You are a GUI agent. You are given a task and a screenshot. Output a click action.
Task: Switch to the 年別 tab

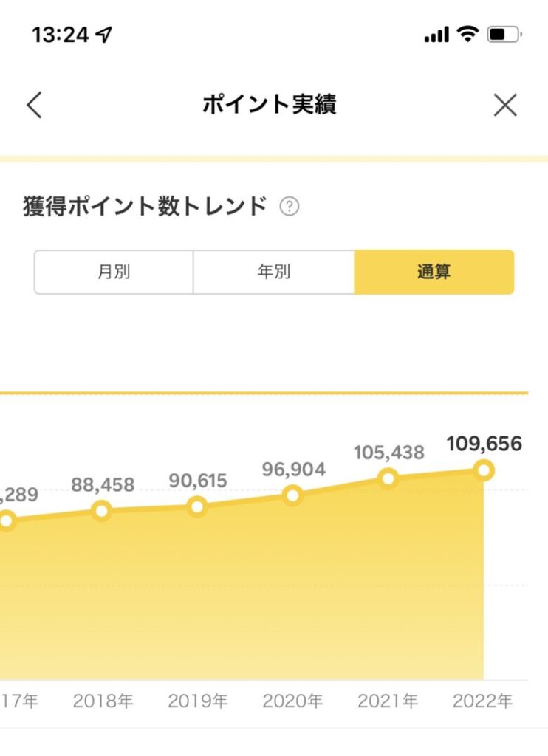coord(273,272)
